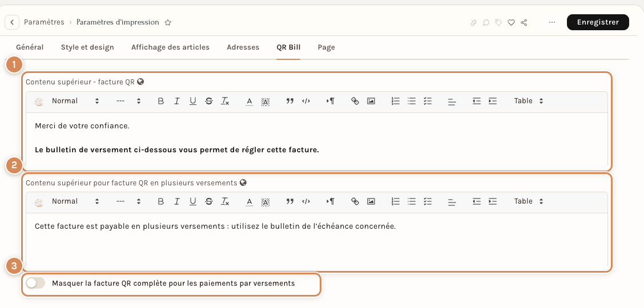Clear formatting in the second editor toolbar
Viewport: 644px width, 308px height.
point(225,202)
